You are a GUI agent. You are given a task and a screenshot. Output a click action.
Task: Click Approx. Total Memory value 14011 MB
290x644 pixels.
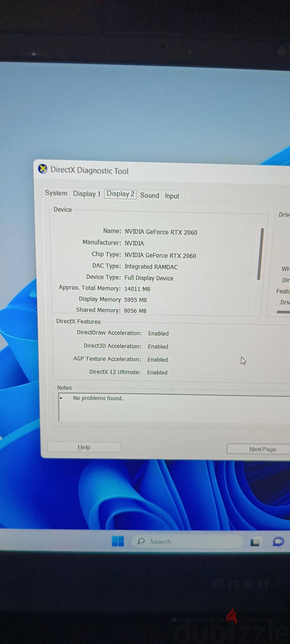tap(137, 289)
